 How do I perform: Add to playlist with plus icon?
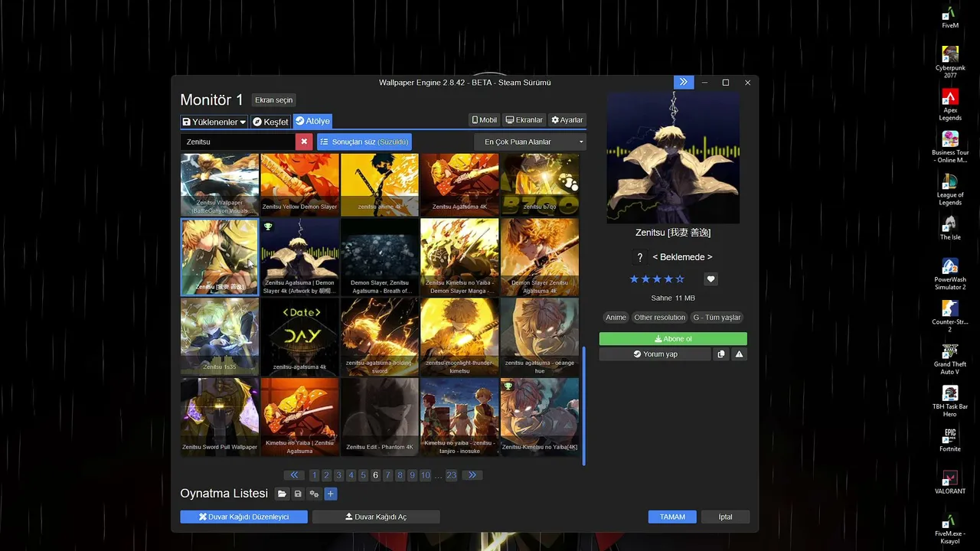[331, 494]
